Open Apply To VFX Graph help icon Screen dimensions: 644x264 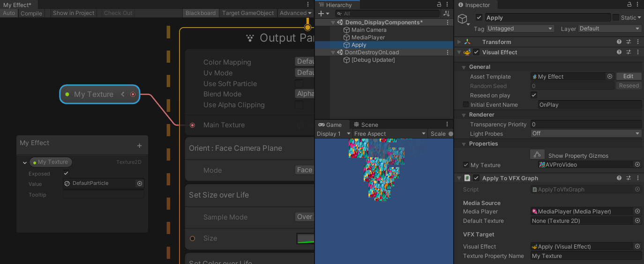point(619,178)
